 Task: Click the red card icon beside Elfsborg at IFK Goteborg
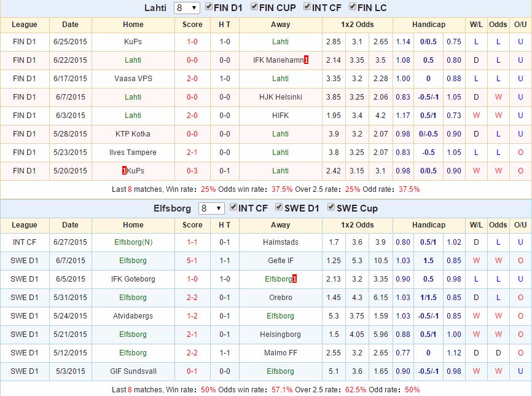point(294,279)
